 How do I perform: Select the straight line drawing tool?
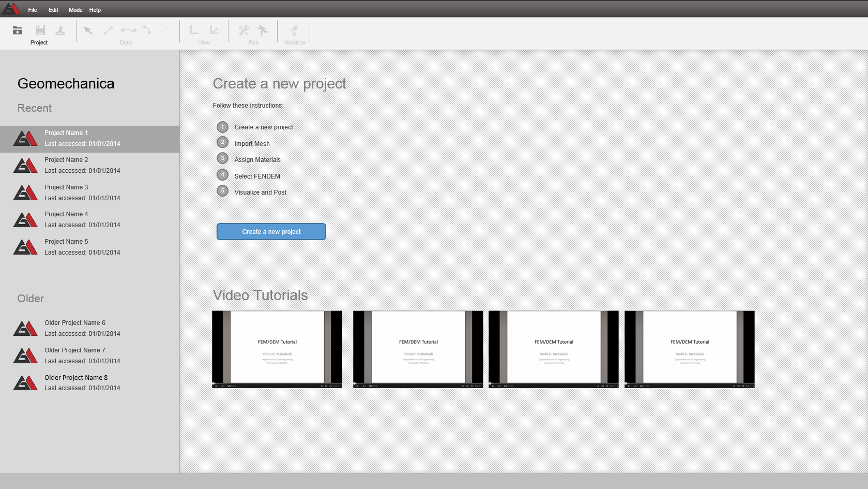point(108,31)
